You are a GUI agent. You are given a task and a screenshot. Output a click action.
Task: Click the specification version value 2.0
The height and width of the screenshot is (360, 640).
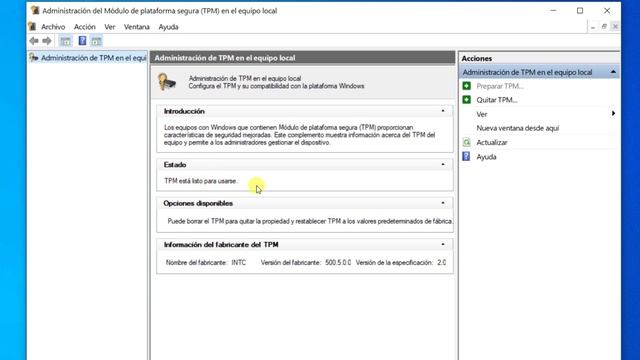442,262
